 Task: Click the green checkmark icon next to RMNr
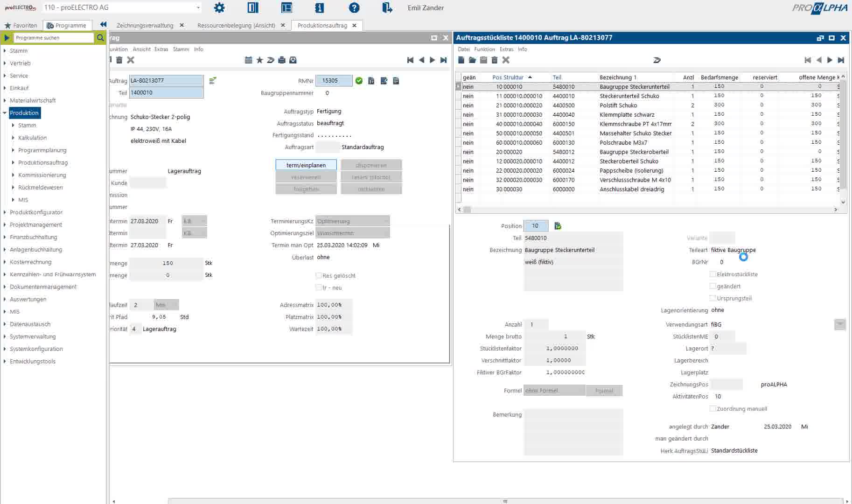[x=359, y=81]
